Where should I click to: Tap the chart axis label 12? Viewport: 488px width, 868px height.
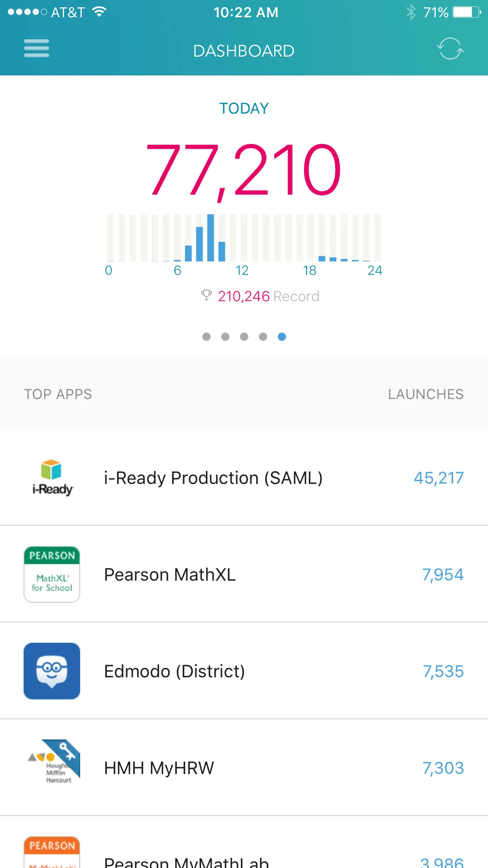pyautogui.click(x=242, y=270)
